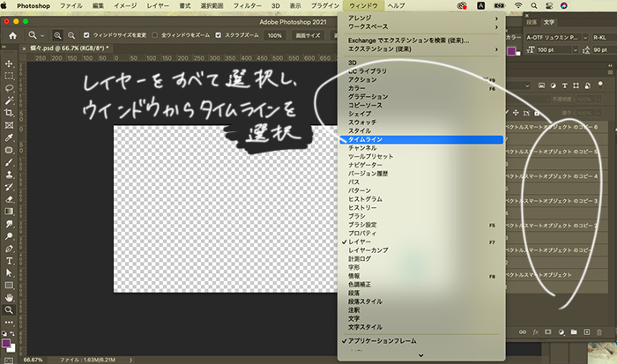Choose ブラシ設定 from the Window menu
617x364 pixels.
point(421,225)
